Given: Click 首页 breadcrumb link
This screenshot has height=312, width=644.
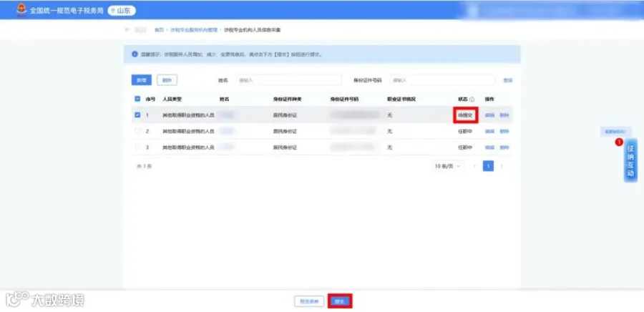Looking at the screenshot, I should pos(159,30).
